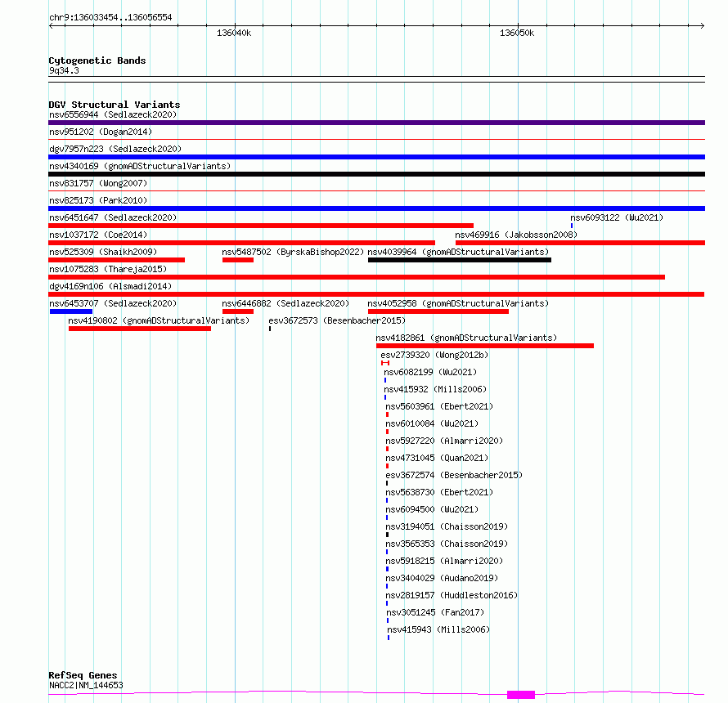Open nsv4182861 (gnomADStructuralVariants) label
The width and height of the screenshot is (728, 703).
click(x=466, y=338)
